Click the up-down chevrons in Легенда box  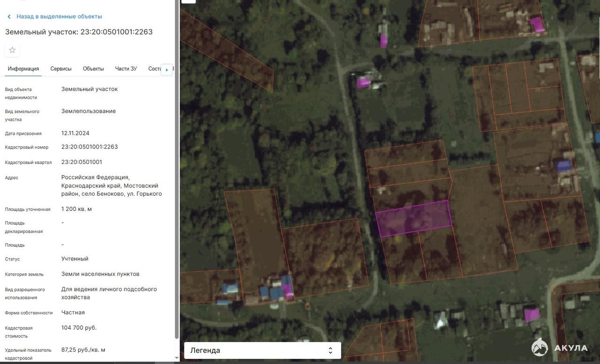[x=330, y=350]
